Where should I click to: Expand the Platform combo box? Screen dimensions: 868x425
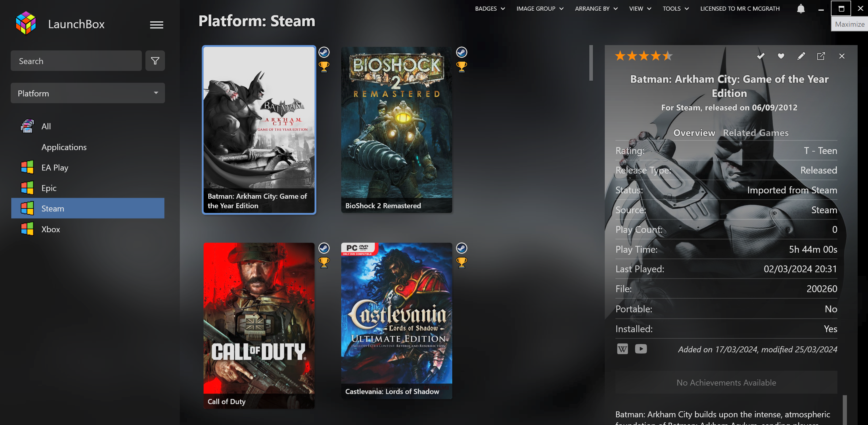coord(88,93)
